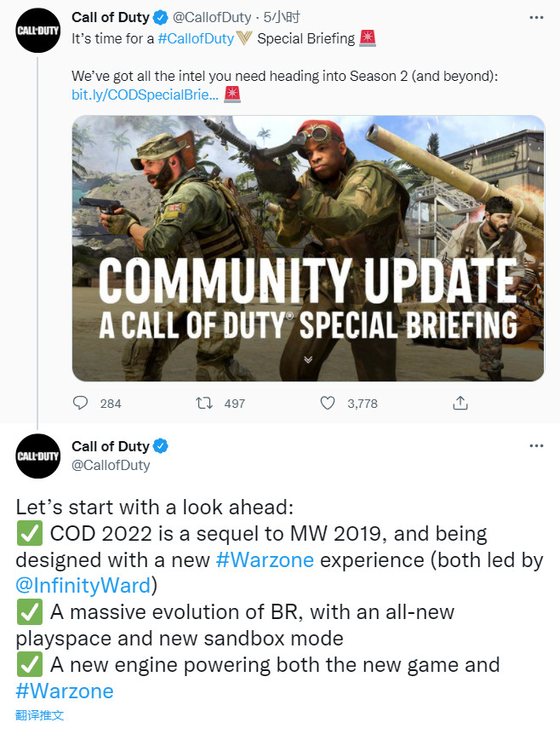Click verified badge next to first Call of Duty name
Viewport: 560px width, 734px height.
(x=161, y=18)
